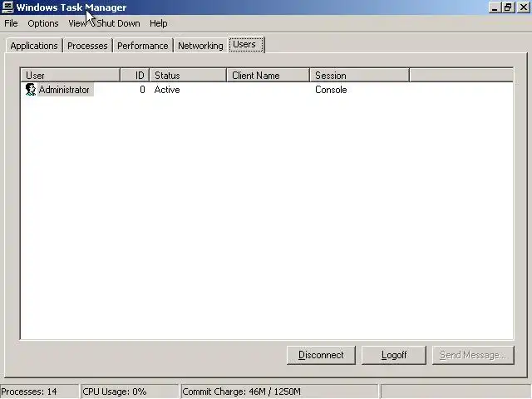Screen dimensions: 532x399
Task: Sort by the User column header
Action: point(71,76)
